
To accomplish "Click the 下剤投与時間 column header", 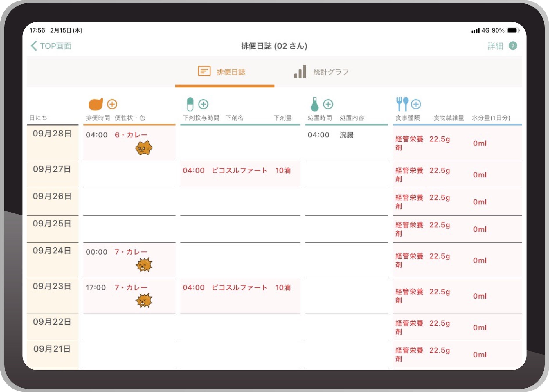I will point(201,118).
